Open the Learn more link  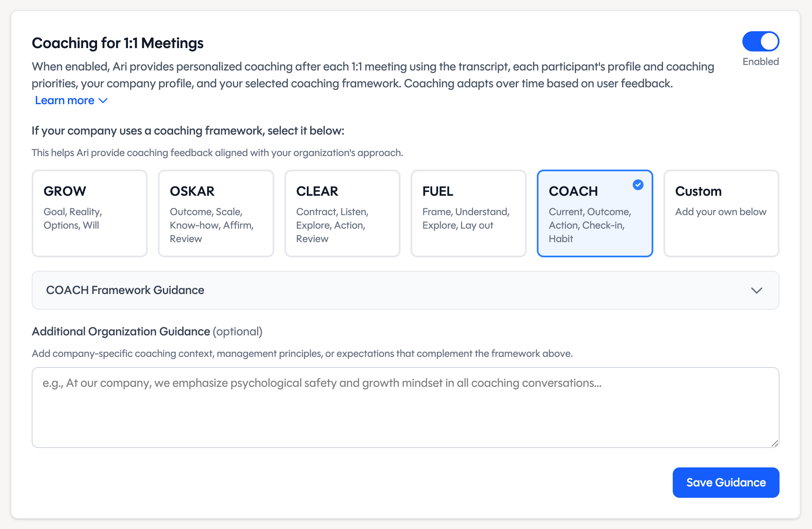tap(65, 100)
